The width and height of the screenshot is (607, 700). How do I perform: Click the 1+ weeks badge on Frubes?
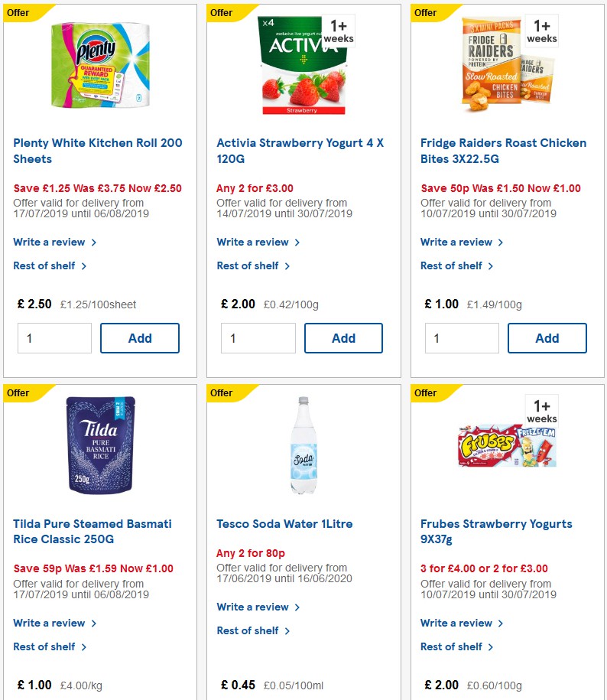click(541, 412)
